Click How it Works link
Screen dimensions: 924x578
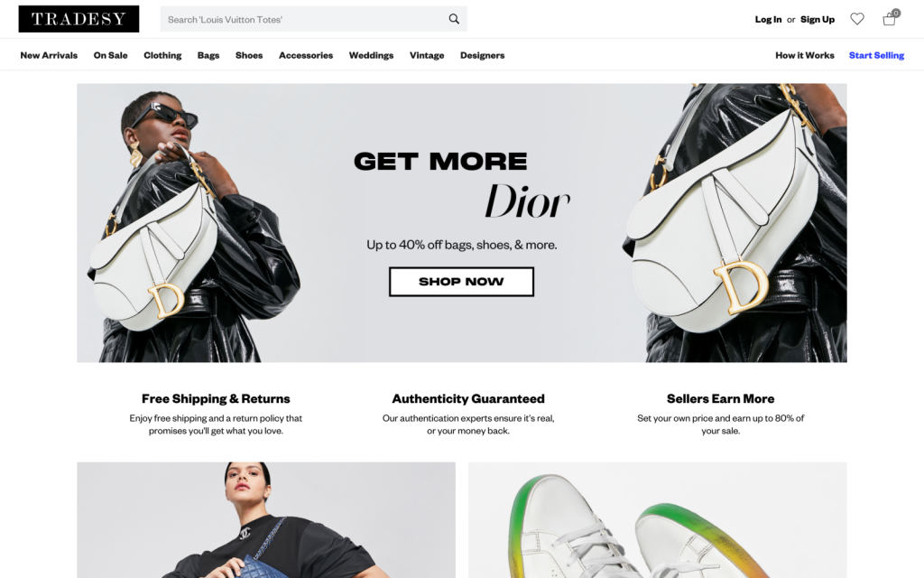click(x=804, y=55)
